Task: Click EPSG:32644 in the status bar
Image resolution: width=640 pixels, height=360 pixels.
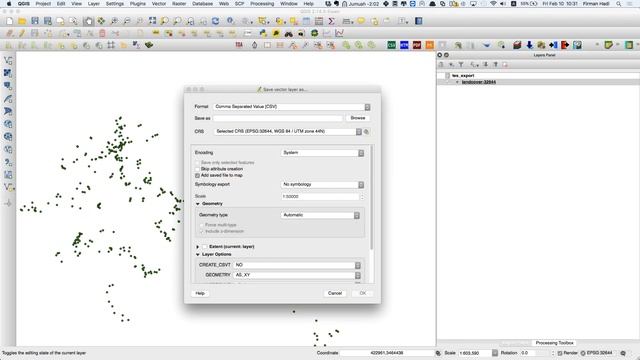Action: coord(600,353)
